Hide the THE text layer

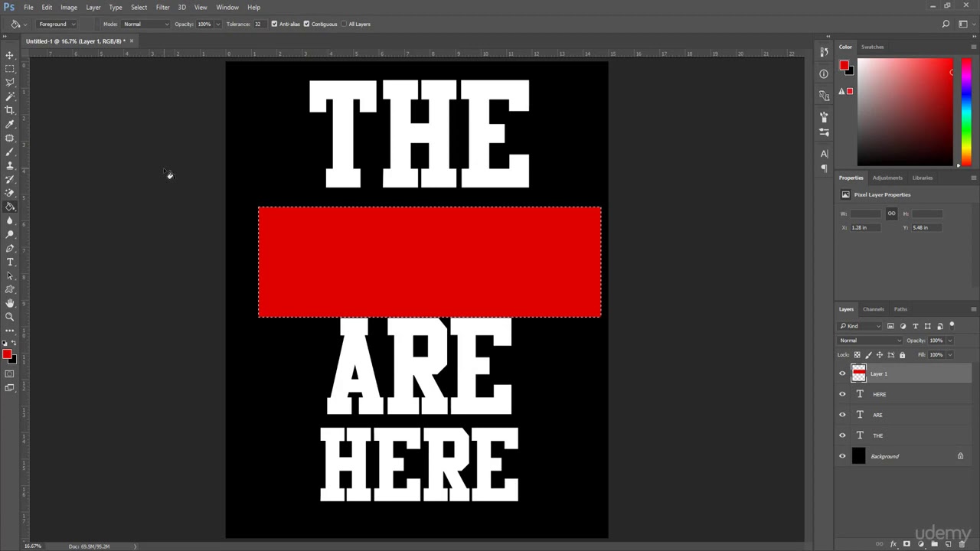click(842, 435)
